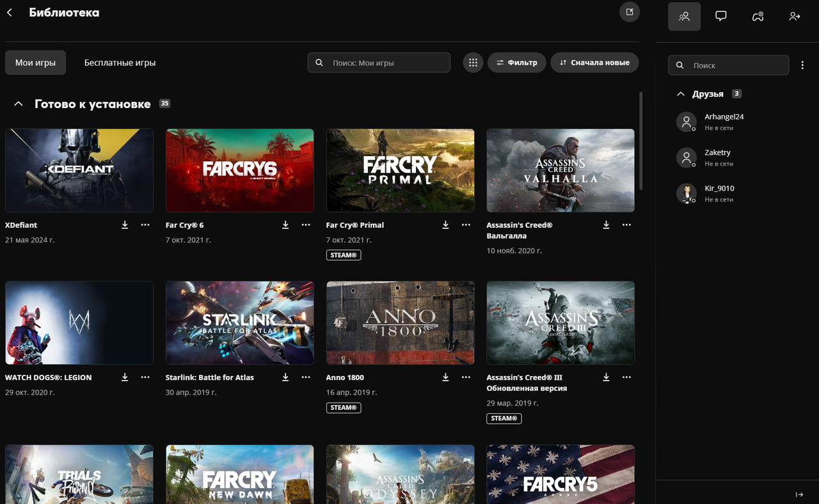819x504 pixels.
Task: Open the Far Cry Primal cover art
Action: (401, 170)
